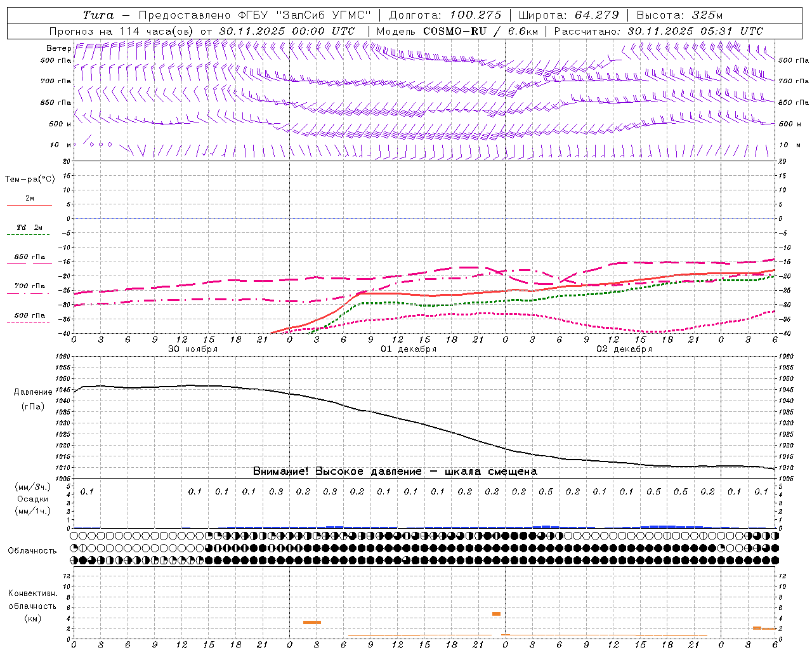This screenshot has width=812, height=650.
Task: Click the black pressure curve
Action: (x=424, y=426)
